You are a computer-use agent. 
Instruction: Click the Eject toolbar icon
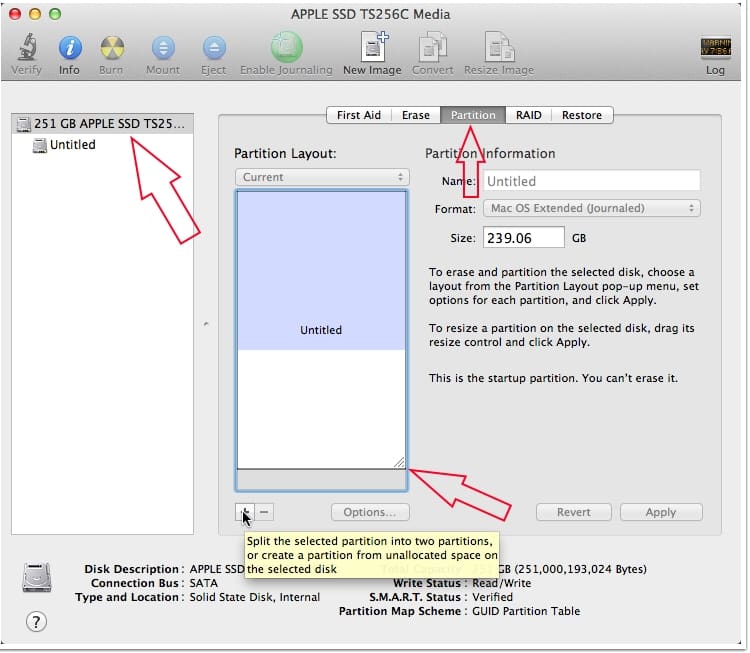214,48
